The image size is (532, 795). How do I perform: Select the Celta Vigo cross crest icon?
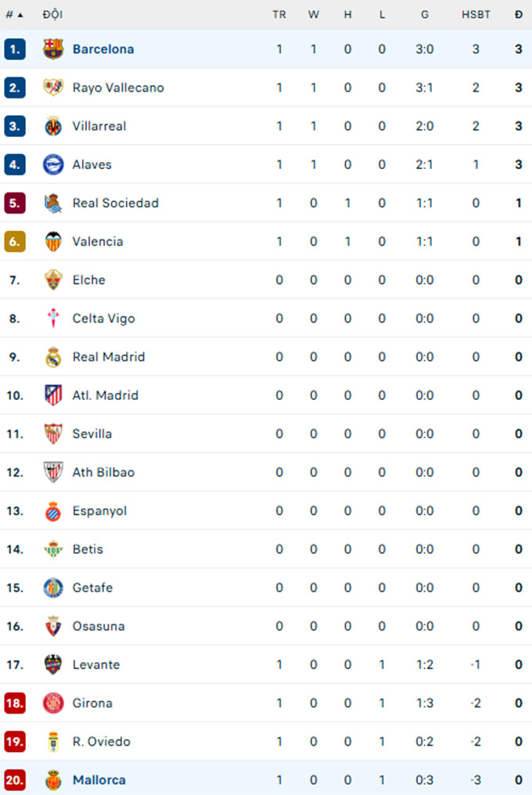pyautogui.click(x=52, y=318)
